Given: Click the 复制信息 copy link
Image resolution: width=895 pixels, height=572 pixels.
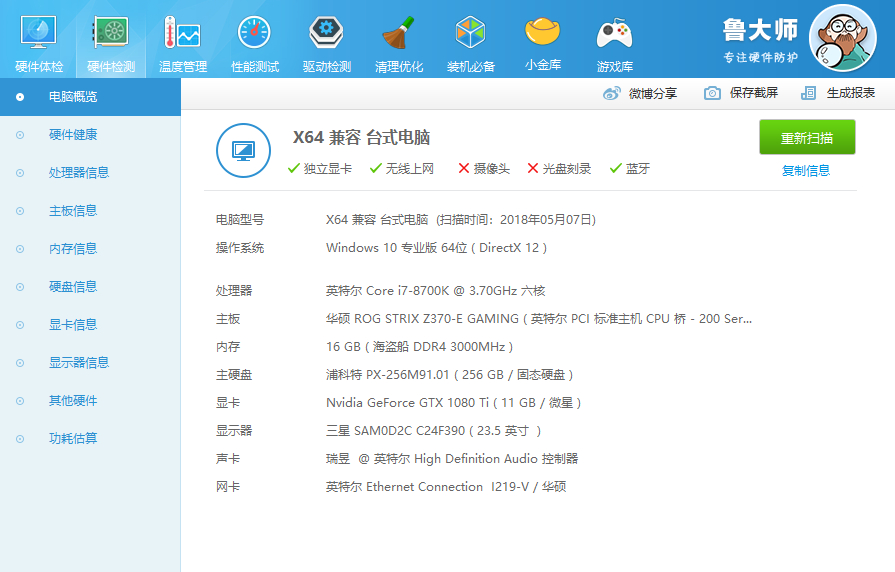Looking at the screenshot, I should tap(805, 170).
